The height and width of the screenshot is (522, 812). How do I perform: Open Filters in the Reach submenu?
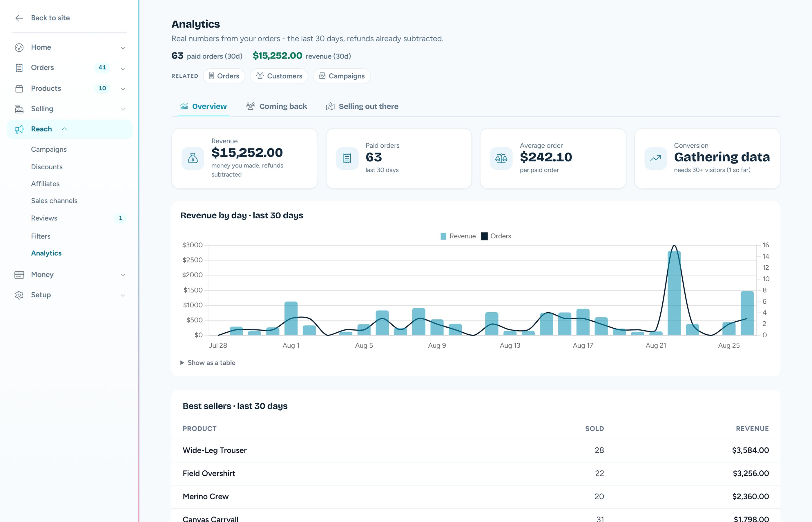click(41, 236)
